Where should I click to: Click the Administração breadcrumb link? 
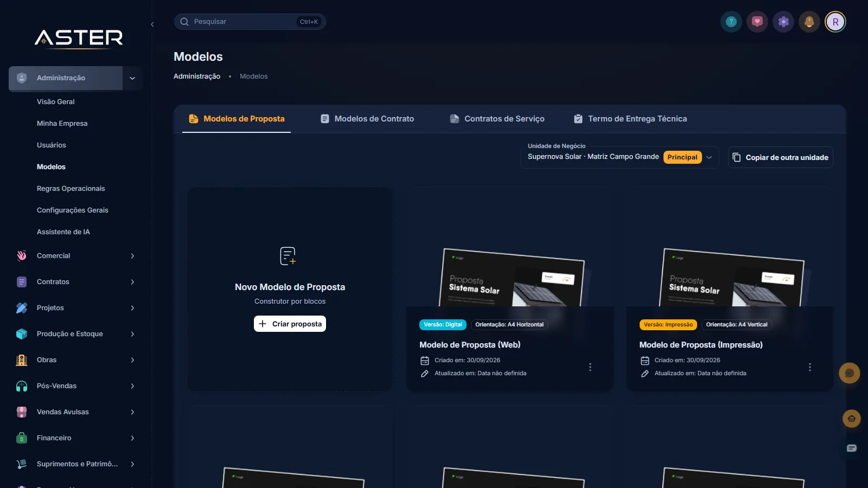click(197, 76)
